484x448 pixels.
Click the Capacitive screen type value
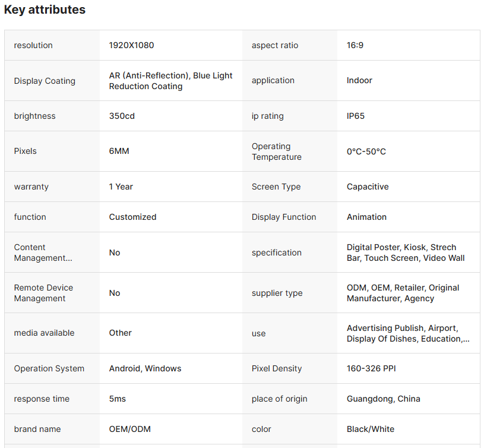(368, 187)
